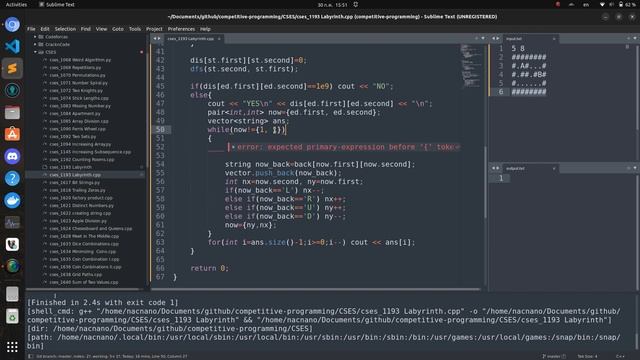The image size is (640, 360).
Task: Open the Edit menu
Action: tap(45, 29)
